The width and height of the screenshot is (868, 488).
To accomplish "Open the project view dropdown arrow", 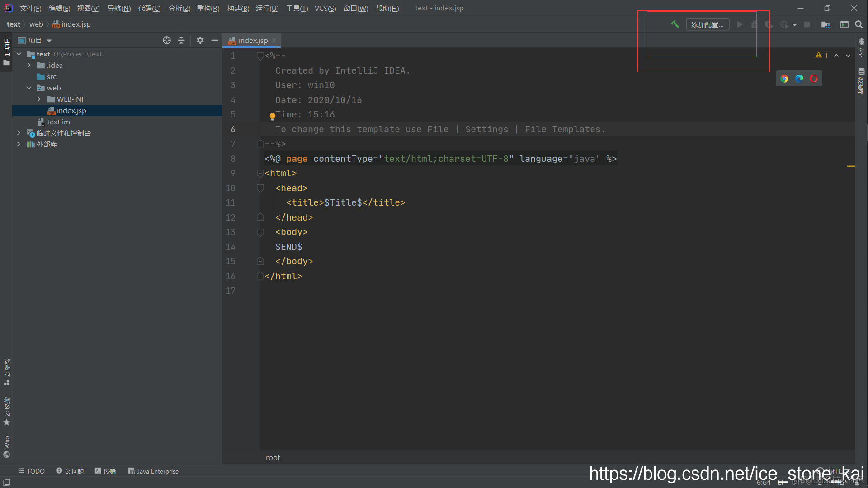I will tap(49, 41).
